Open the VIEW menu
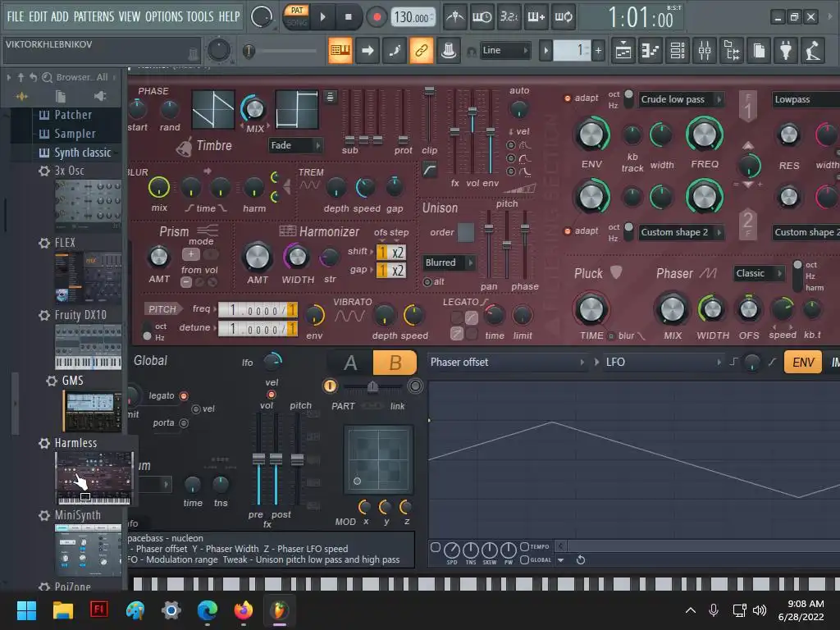 [129, 16]
